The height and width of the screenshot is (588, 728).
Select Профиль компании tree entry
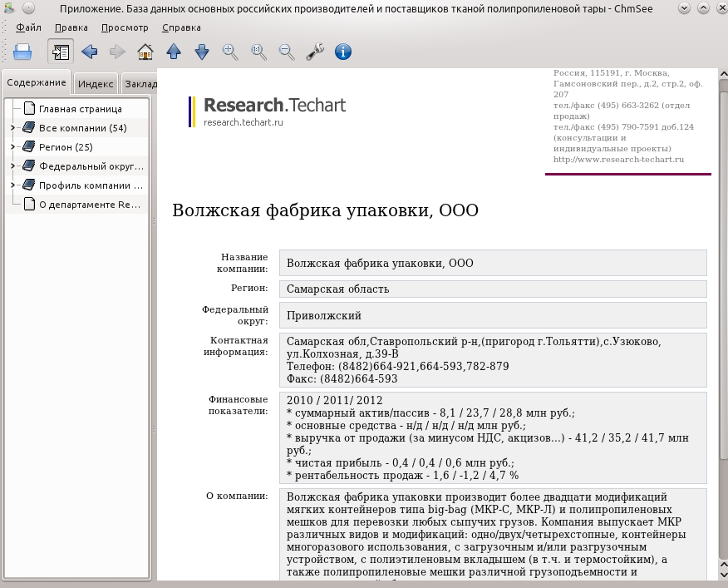pos(91,185)
